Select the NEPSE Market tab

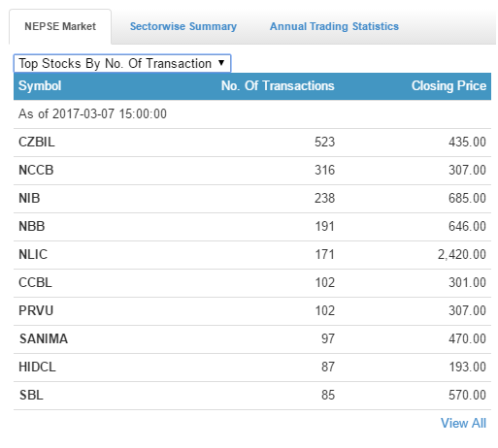point(60,26)
